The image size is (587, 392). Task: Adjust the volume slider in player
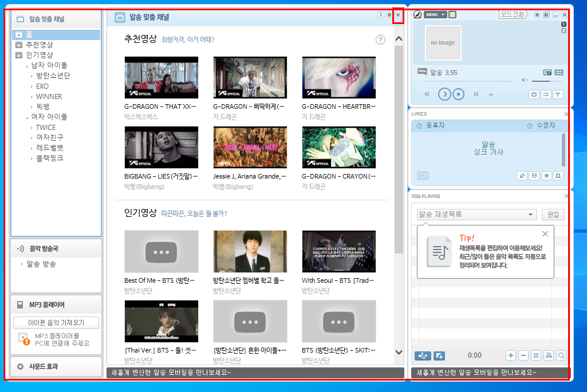tap(547, 81)
